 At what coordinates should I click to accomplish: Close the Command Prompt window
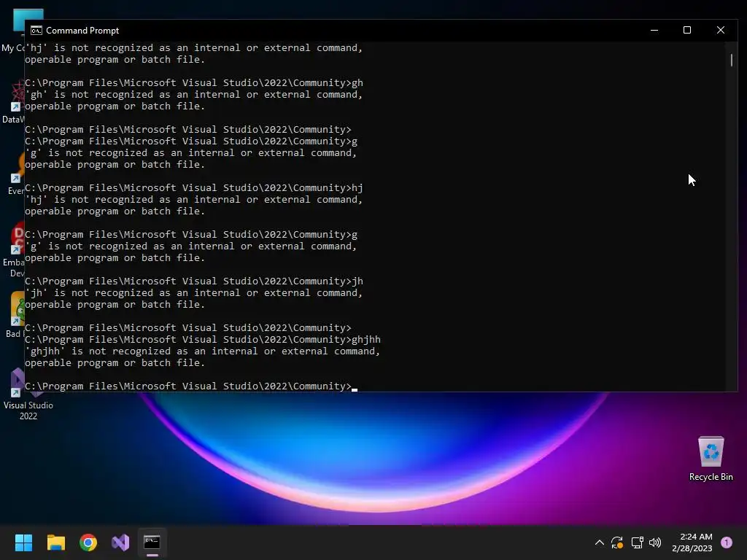tap(720, 30)
